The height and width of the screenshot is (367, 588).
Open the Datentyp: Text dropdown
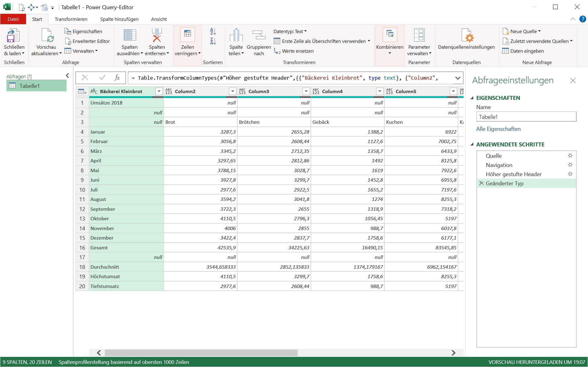click(290, 31)
